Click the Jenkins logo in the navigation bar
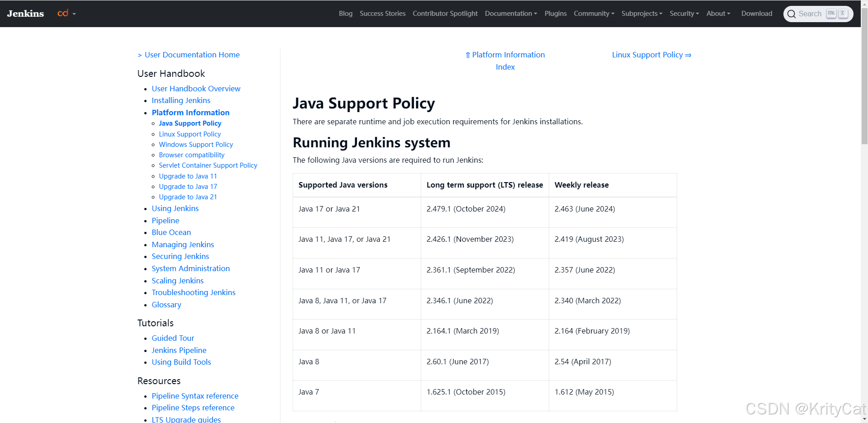 click(25, 13)
